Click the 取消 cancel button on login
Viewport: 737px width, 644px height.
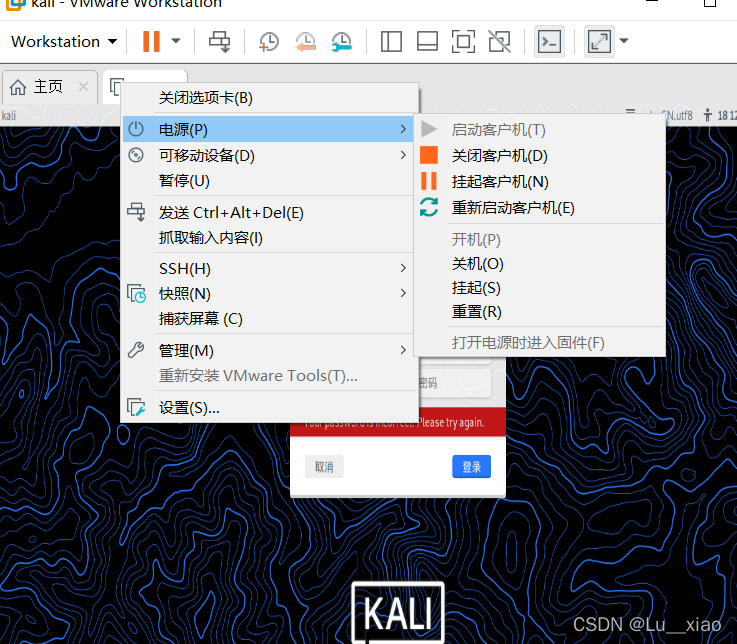pos(324,467)
